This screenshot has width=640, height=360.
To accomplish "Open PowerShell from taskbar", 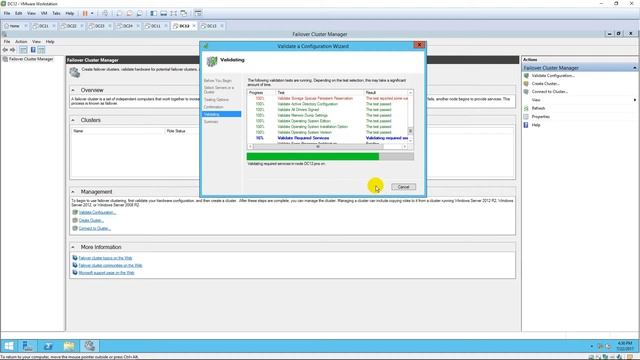I will point(48,346).
